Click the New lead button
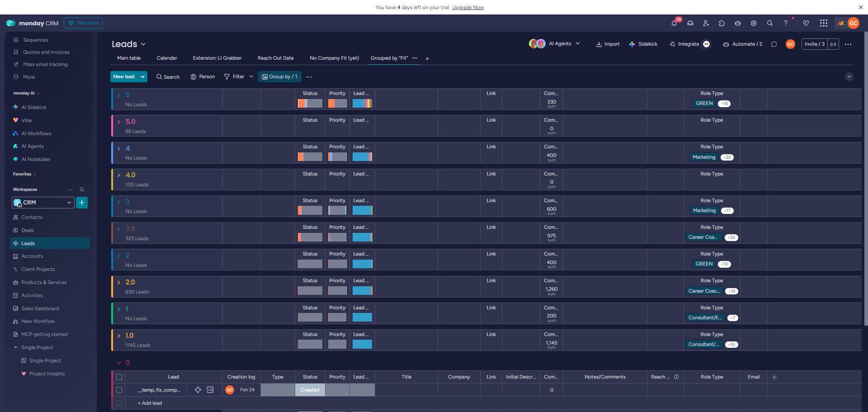 [124, 77]
